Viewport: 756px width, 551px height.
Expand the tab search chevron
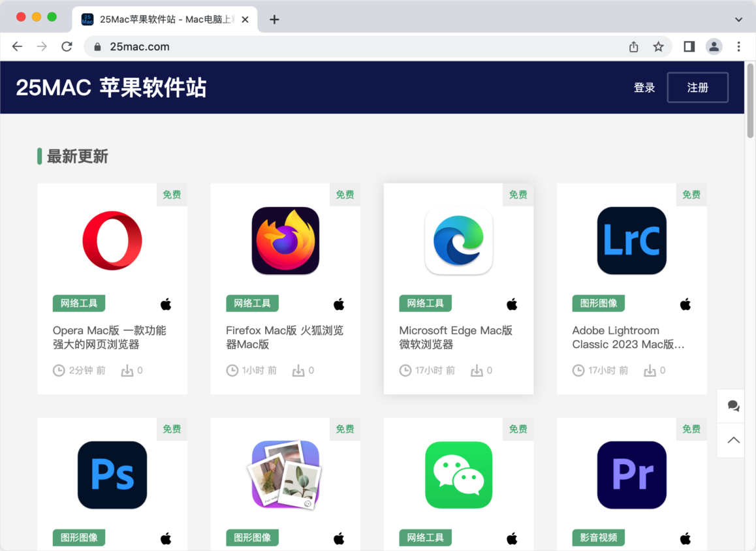tap(738, 20)
